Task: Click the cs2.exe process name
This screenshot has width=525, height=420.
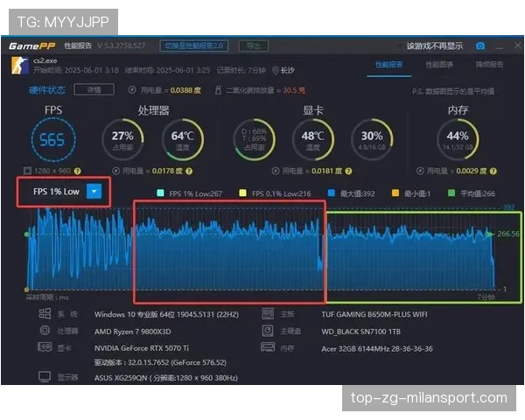Action: pos(45,60)
